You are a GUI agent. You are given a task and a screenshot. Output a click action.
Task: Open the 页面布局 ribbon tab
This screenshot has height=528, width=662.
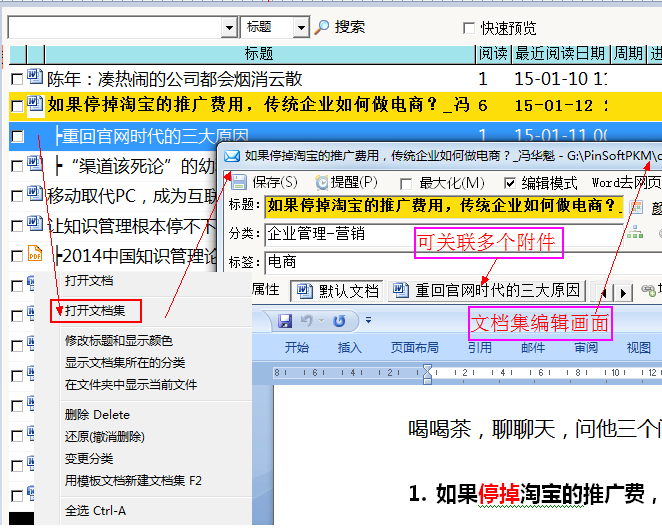[x=414, y=348]
